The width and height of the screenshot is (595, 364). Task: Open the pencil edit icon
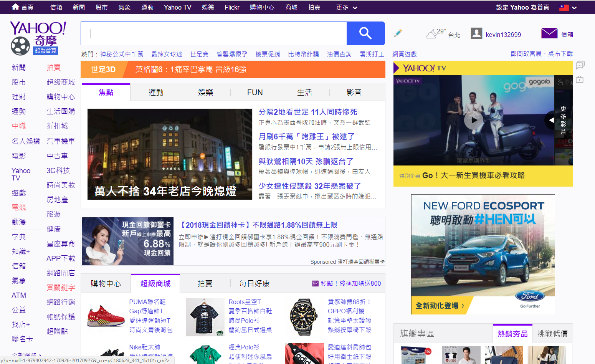pyautogui.click(x=398, y=33)
